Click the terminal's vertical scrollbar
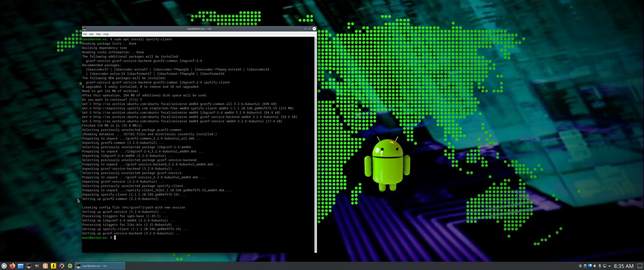 pos(315,145)
